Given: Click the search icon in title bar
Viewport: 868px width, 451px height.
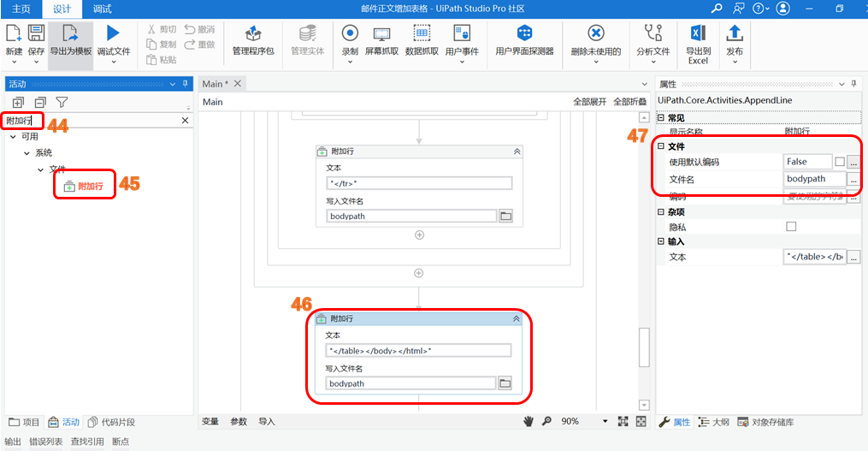Looking at the screenshot, I should pos(717,9).
